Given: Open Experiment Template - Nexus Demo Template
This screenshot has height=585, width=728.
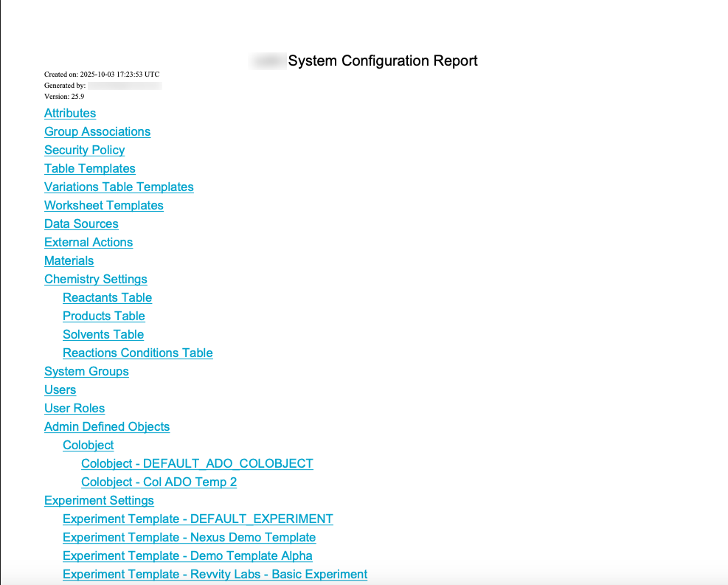Looking at the screenshot, I should [189, 537].
